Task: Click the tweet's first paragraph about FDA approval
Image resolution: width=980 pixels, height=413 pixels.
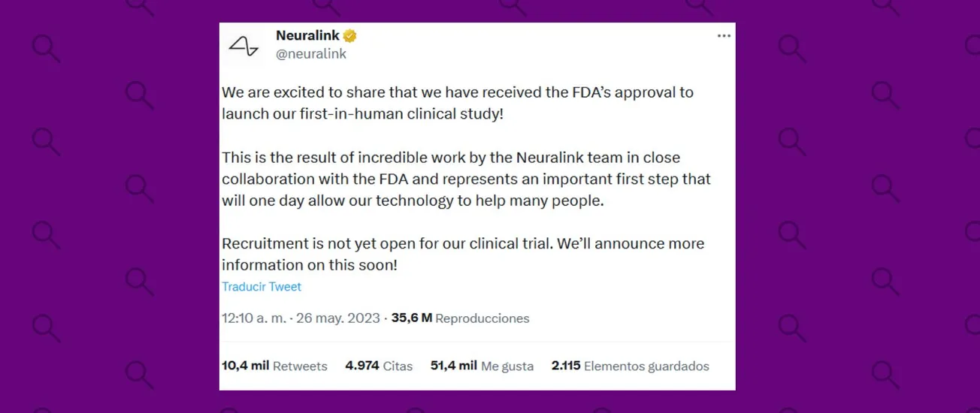Action: [x=458, y=103]
